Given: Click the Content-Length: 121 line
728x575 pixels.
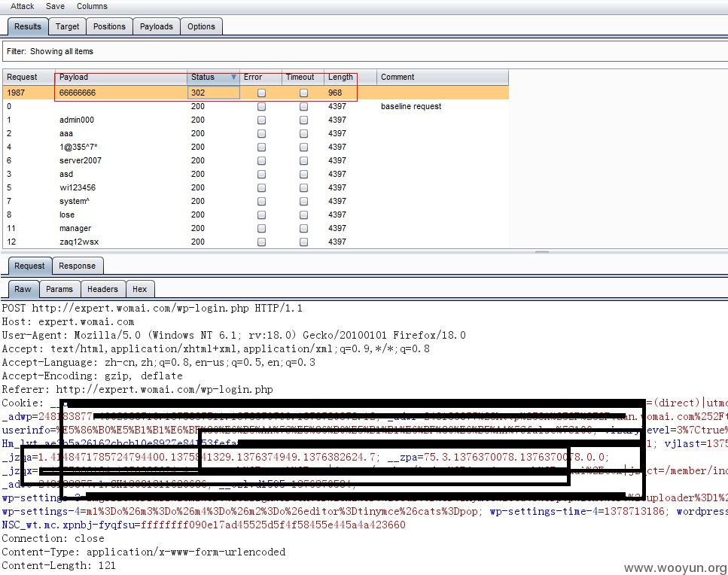Looking at the screenshot, I should 59,565.
